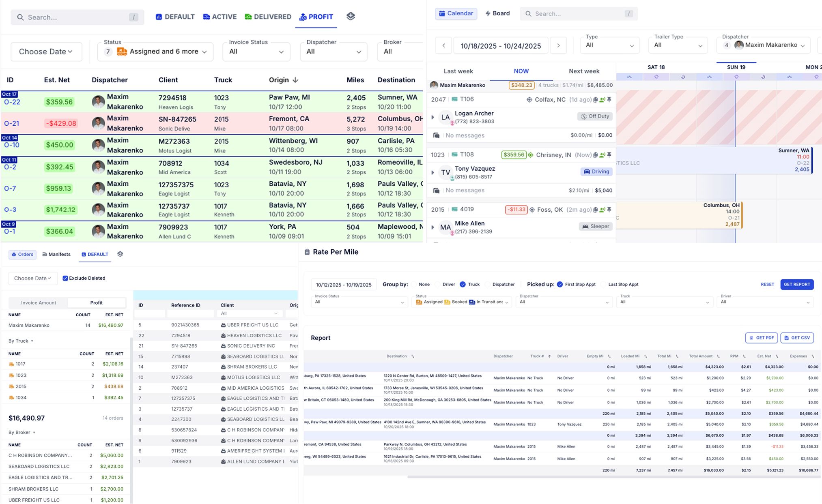Viewport: 822px width, 504px height.
Task: Advance calendar with right arrow button
Action: (558, 45)
